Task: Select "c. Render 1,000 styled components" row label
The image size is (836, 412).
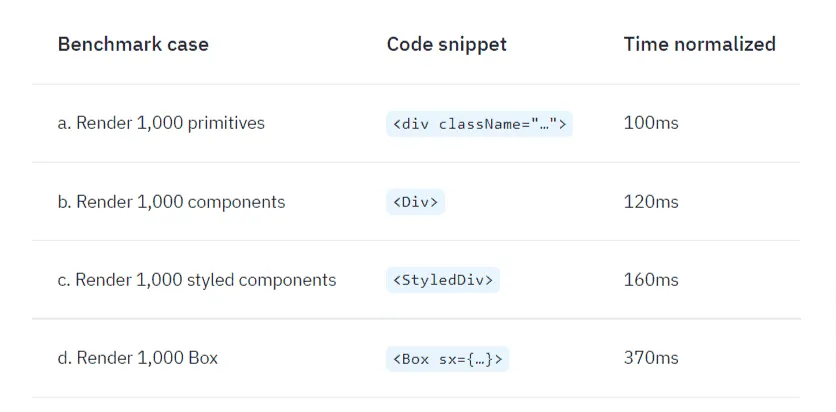Action: click(197, 280)
